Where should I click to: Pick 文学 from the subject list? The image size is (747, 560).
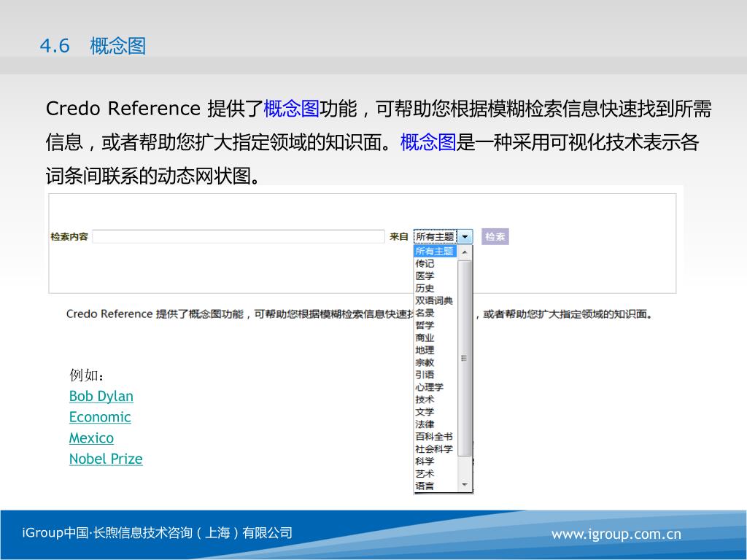click(x=425, y=412)
